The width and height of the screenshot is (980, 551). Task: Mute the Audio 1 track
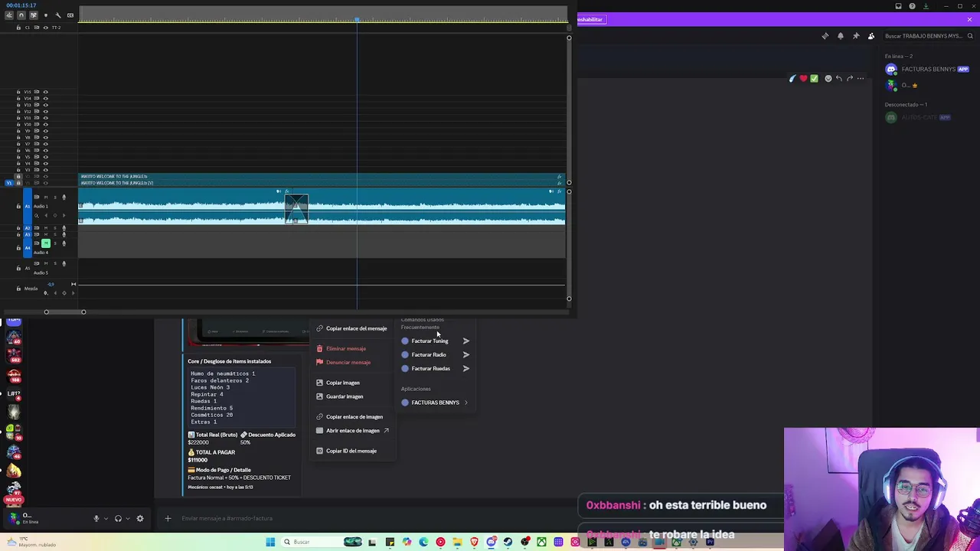coord(45,197)
